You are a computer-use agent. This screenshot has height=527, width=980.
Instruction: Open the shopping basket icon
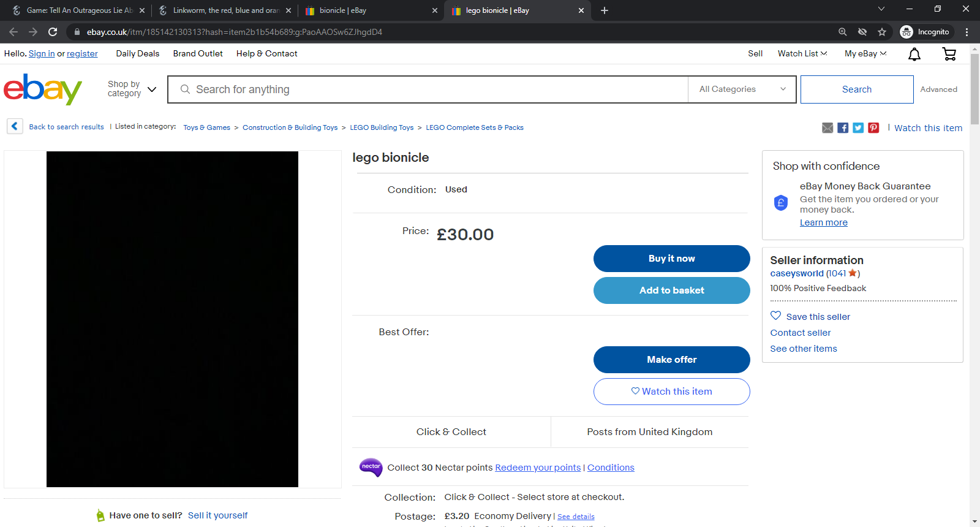[949, 55]
